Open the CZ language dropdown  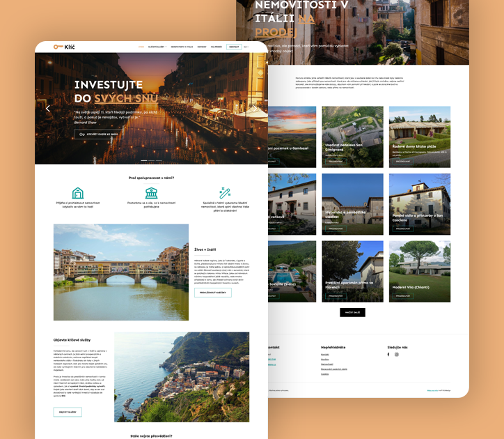click(x=246, y=47)
